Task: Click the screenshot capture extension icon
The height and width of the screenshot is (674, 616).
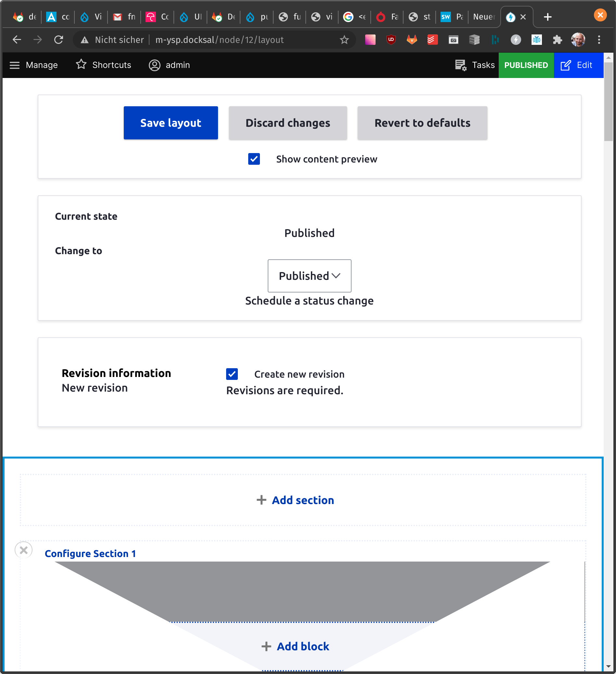Action: (x=454, y=40)
